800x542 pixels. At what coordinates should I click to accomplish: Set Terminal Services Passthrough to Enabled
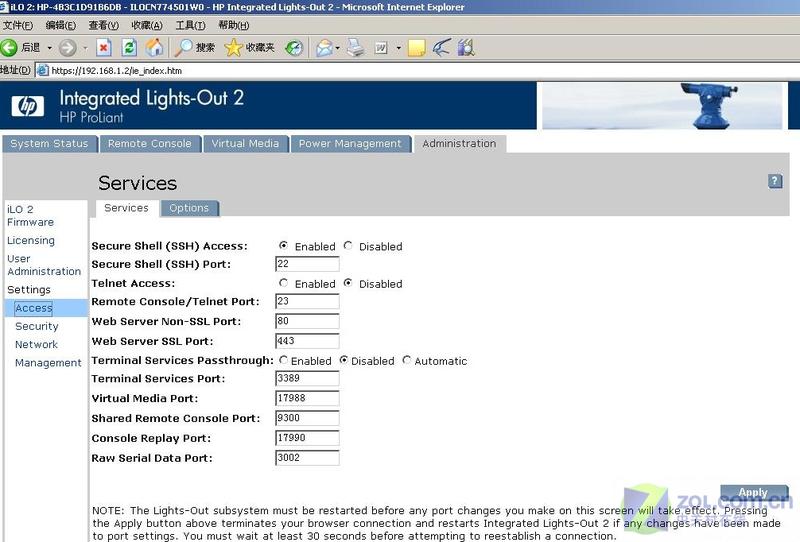tap(283, 360)
